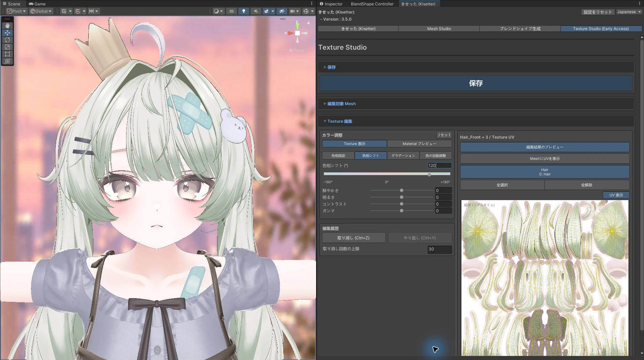Open the panel options kebab menu in the Scene tab bar
Image resolution: width=644 pixels, height=360 pixels.
click(x=312, y=4)
